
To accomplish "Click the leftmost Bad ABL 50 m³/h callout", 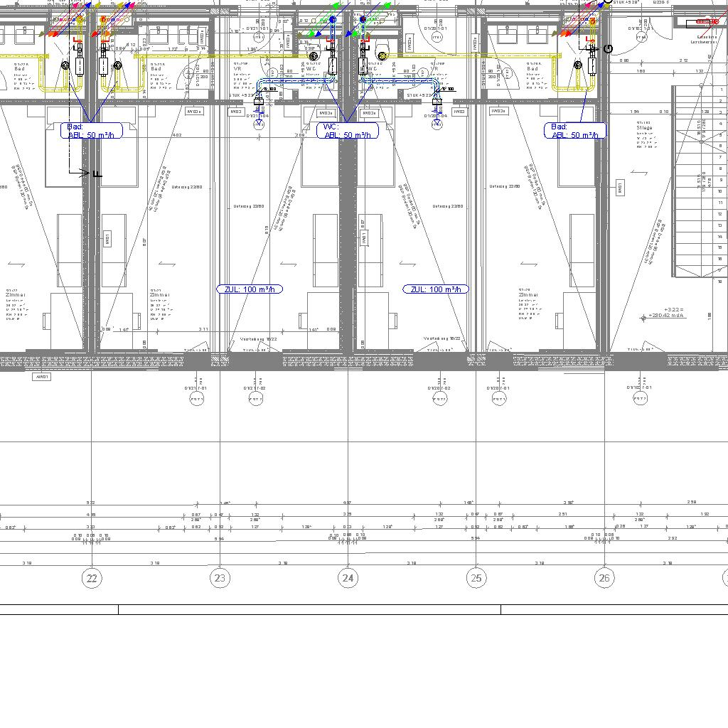I will (x=91, y=131).
